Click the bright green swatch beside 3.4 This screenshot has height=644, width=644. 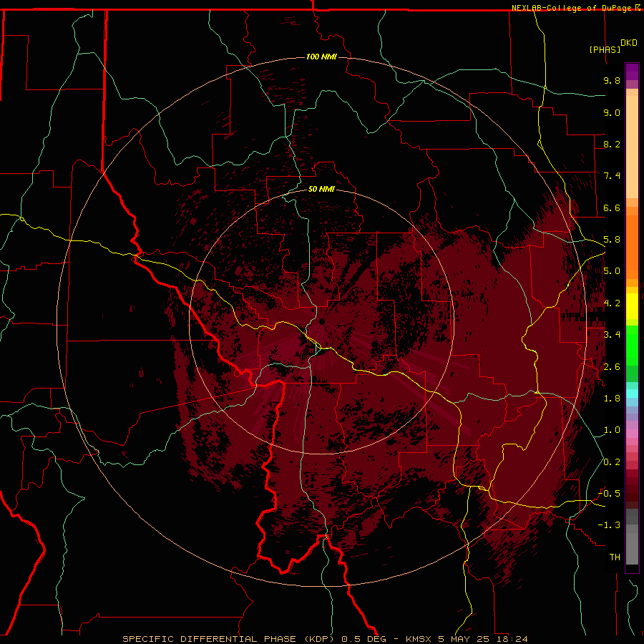click(632, 345)
